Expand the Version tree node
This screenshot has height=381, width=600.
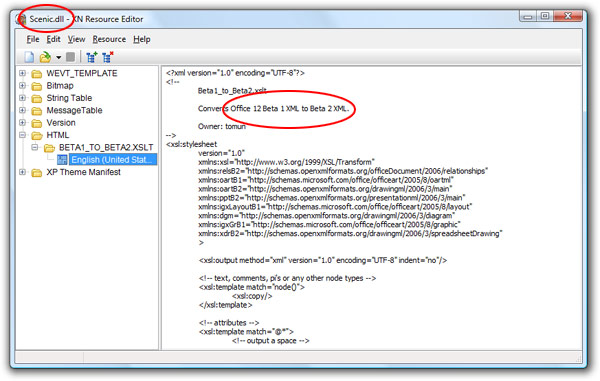coord(23,123)
